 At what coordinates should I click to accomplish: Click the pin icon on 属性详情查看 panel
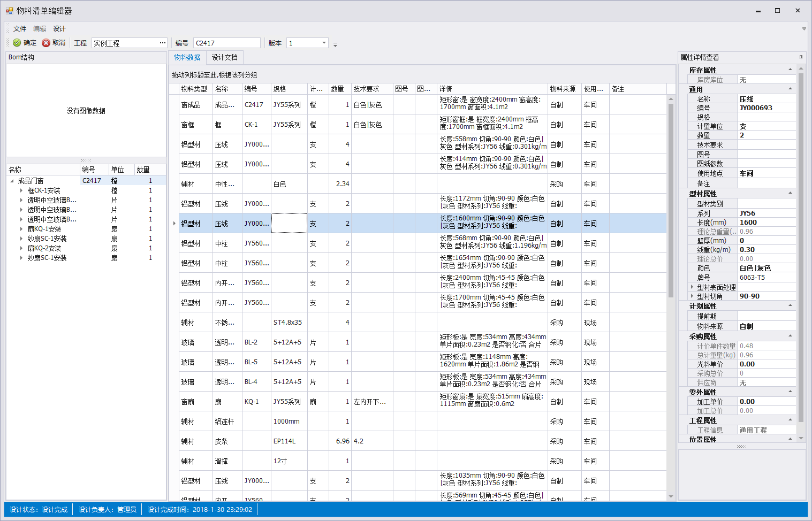click(801, 57)
